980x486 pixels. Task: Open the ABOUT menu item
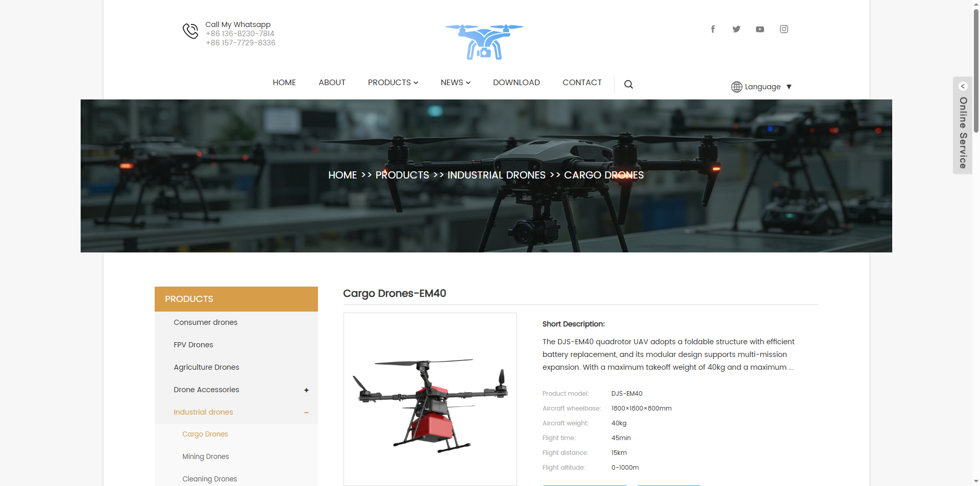(x=332, y=83)
